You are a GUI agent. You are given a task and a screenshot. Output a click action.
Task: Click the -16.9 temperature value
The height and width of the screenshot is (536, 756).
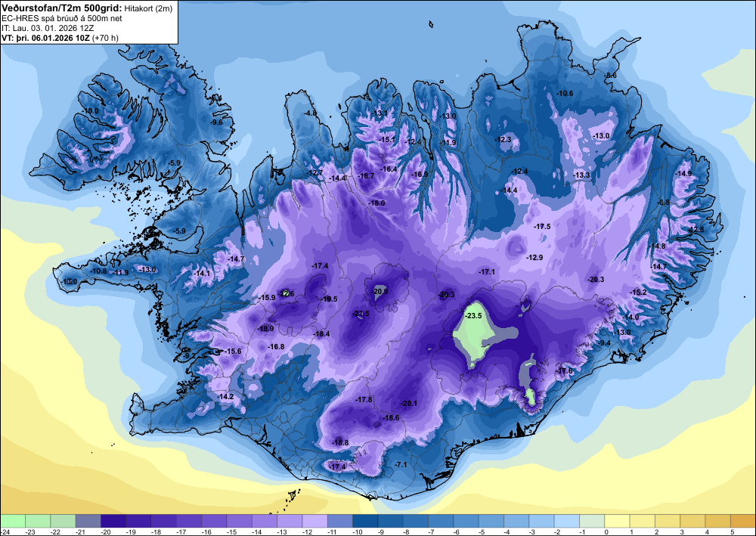tap(420, 174)
